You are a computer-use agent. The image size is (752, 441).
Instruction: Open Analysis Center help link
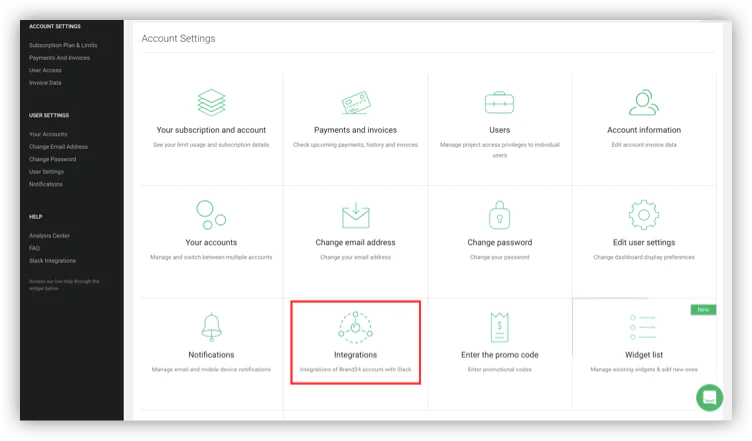click(x=49, y=236)
